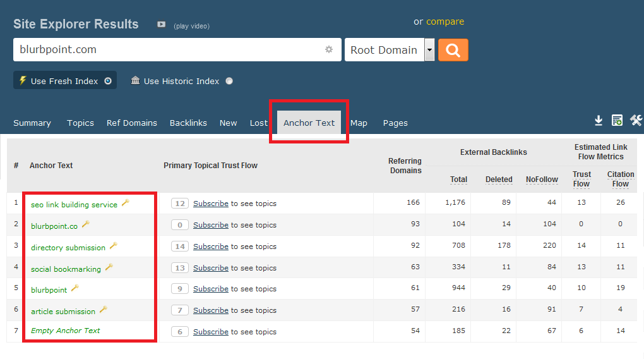Select the Use Fresh Index radio button

pos(108,81)
